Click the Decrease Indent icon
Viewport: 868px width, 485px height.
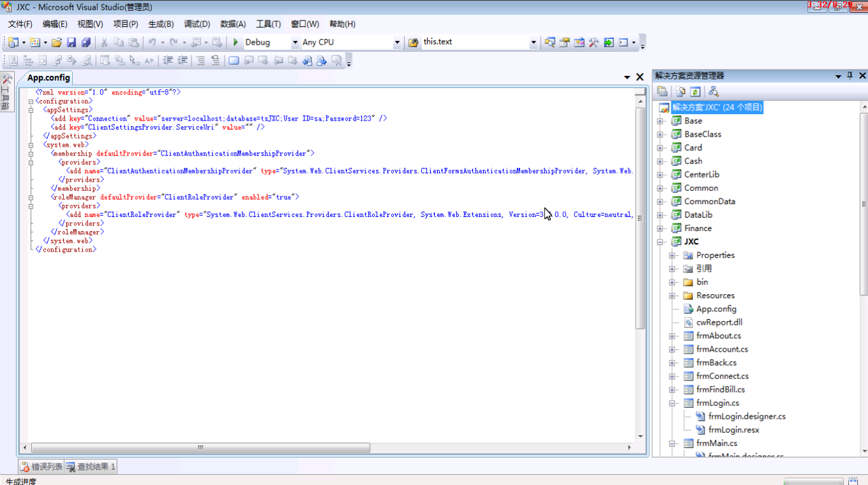point(168,61)
